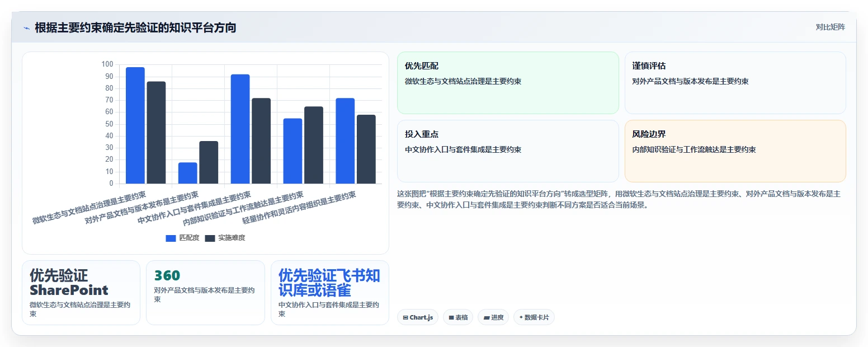The width and height of the screenshot is (868, 347).
Task: Click axis label 内部知识验证与工作流触达是主要约束
Action: (243, 209)
